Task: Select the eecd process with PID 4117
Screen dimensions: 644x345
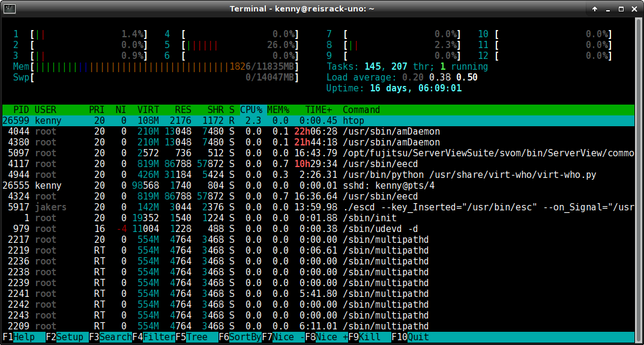Action: 318,164
